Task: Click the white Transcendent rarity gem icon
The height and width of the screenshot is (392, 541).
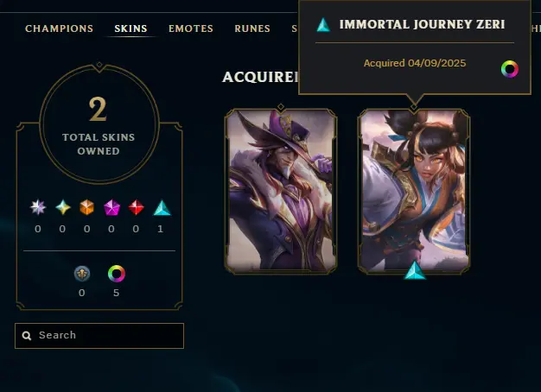Action: coord(38,207)
